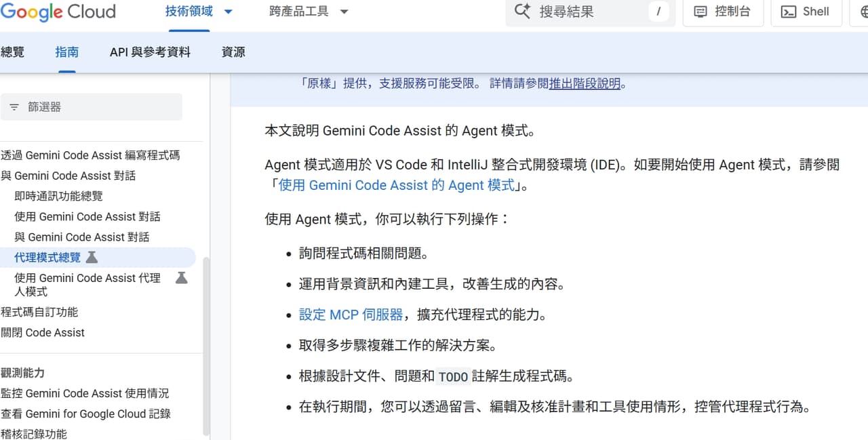Select the 與 Gemini Code Assist 對話 section heading
Image resolution: width=868 pixels, height=440 pixels.
tap(68, 176)
